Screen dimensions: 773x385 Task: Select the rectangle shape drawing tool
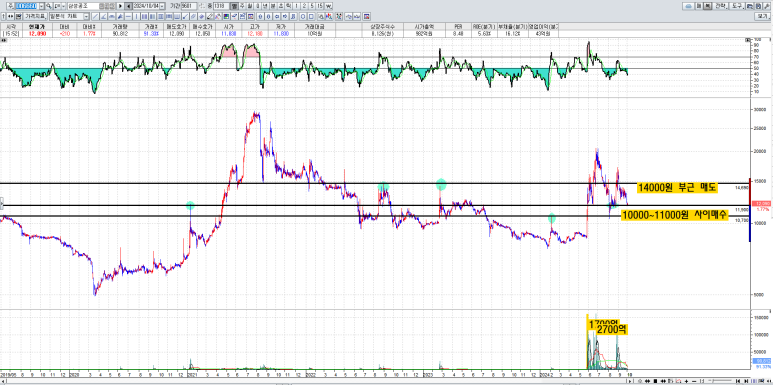(311, 16)
